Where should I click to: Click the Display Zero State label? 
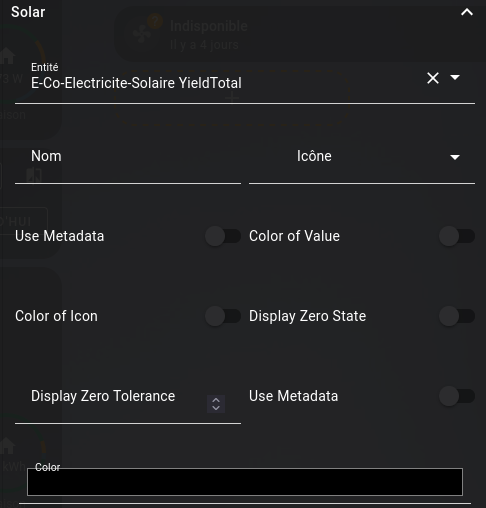pos(307,316)
